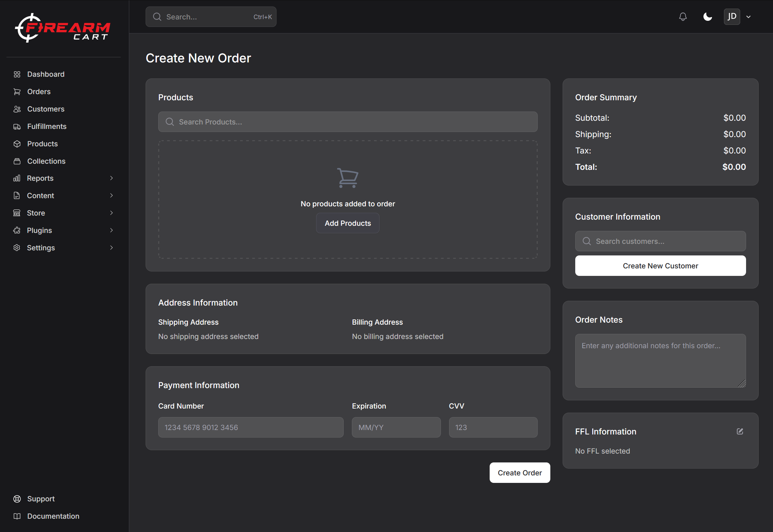Click the Dashboard grid icon
Screen dimensions: 773x532
click(17, 74)
